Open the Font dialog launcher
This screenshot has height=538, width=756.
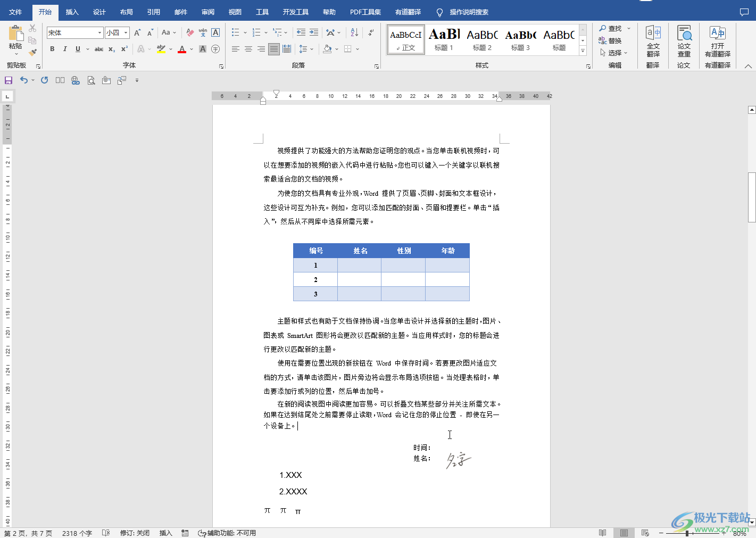click(221, 67)
